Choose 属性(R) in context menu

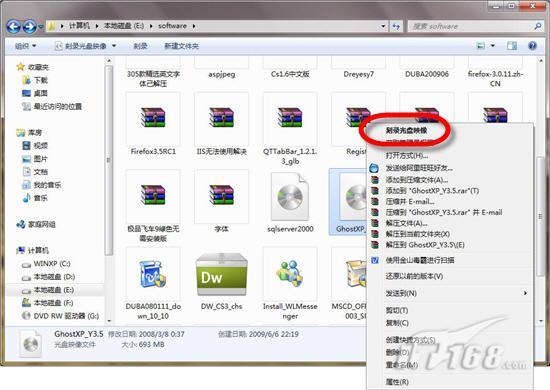point(450,382)
